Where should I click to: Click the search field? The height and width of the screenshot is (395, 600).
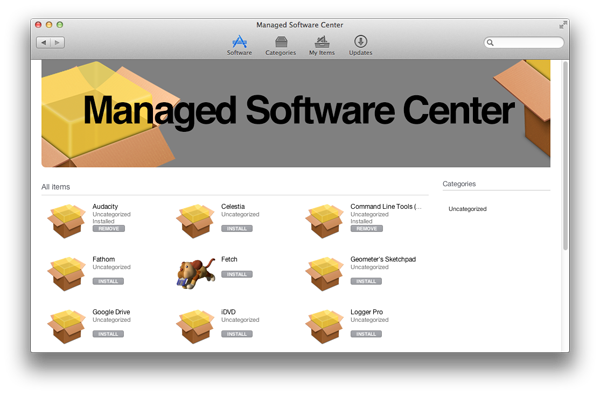(523, 42)
